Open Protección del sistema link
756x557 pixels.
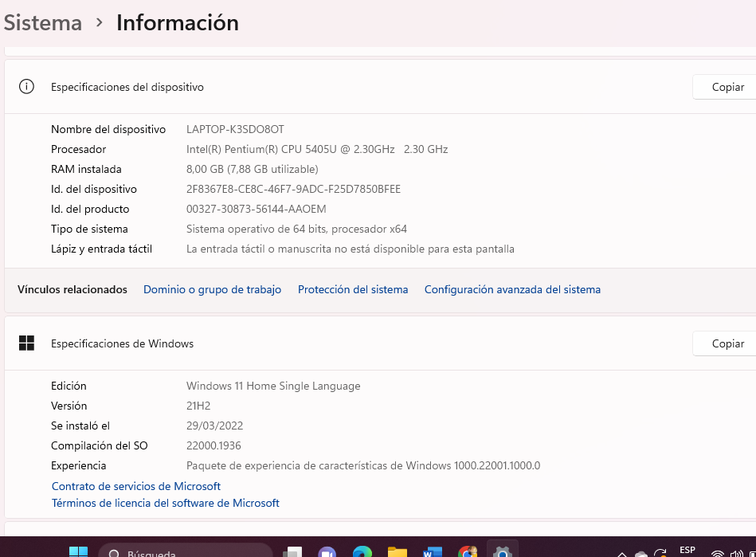coord(353,289)
